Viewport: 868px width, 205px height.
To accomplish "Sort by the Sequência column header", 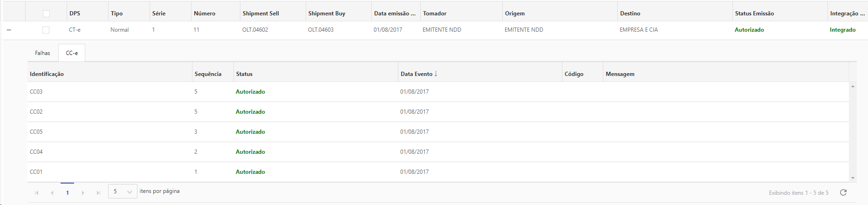I will pyautogui.click(x=208, y=74).
